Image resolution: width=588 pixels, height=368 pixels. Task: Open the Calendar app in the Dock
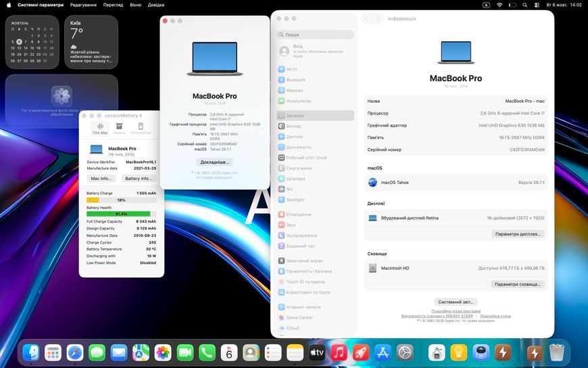point(228,353)
